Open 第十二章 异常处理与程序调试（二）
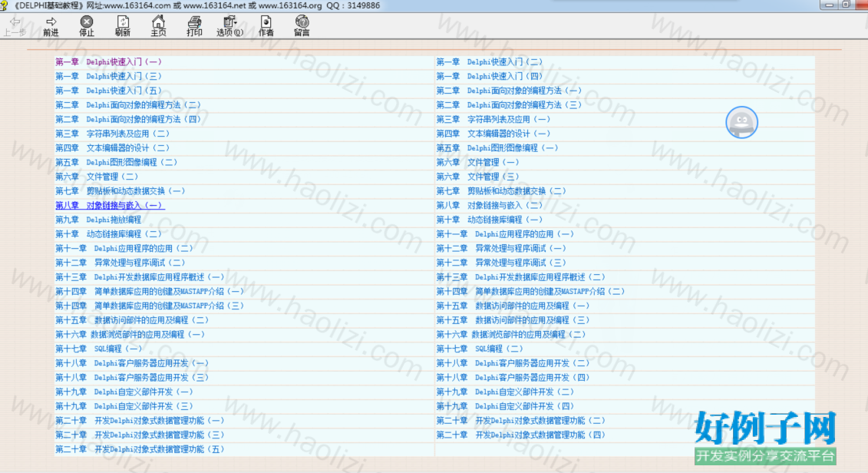The height and width of the screenshot is (473, 868). coord(120,263)
